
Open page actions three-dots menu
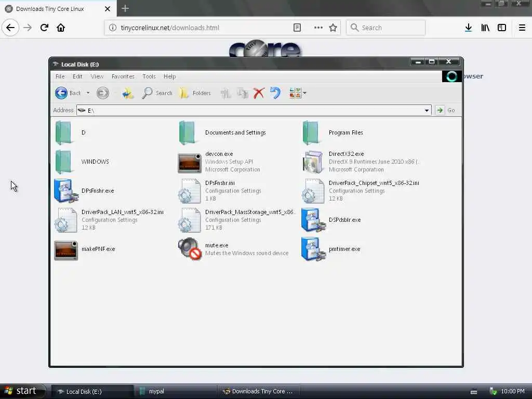[x=318, y=28]
